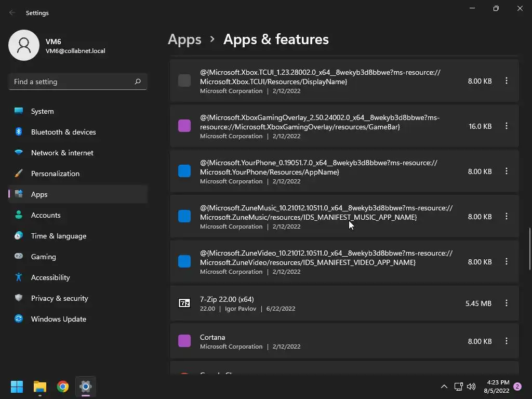
Task: Click the Find a setting search box
Action: coord(72,82)
